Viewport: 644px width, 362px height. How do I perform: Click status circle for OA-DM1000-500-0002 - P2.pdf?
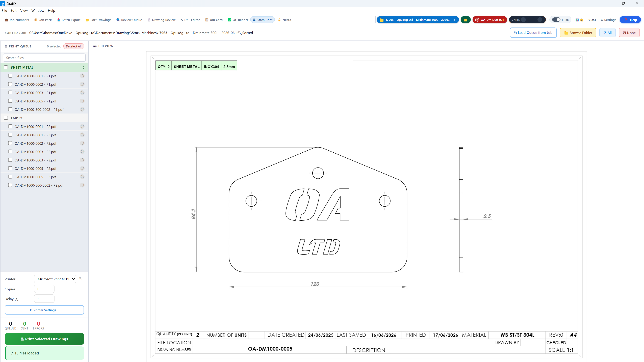pyautogui.click(x=82, y=185)
